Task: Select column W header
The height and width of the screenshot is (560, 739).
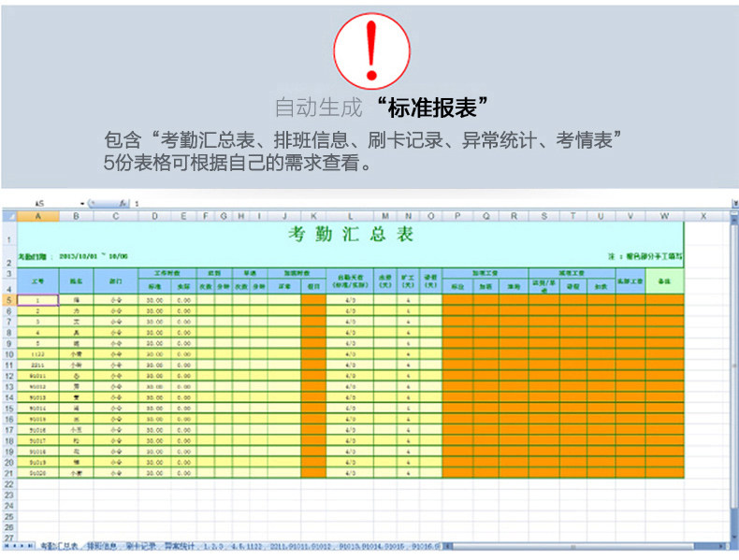Action: point(664,216)
